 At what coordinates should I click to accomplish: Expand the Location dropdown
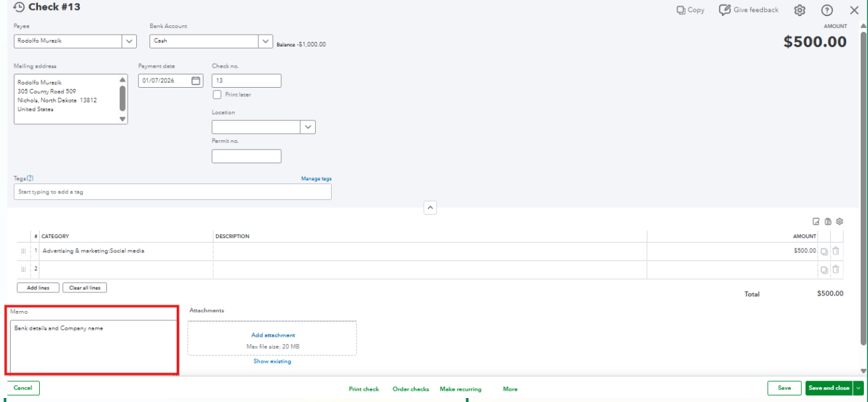click(x=308, y=127)
